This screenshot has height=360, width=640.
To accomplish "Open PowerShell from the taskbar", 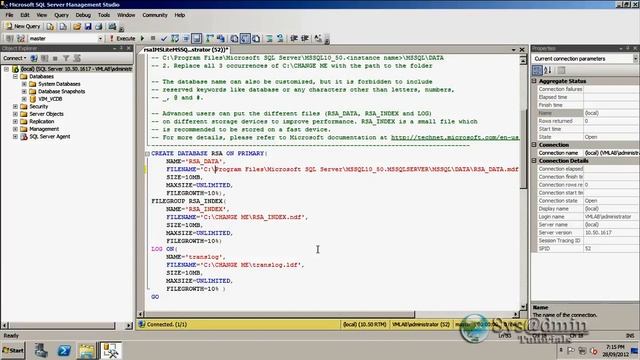I will pyautogui.click(x=64, y=351).
